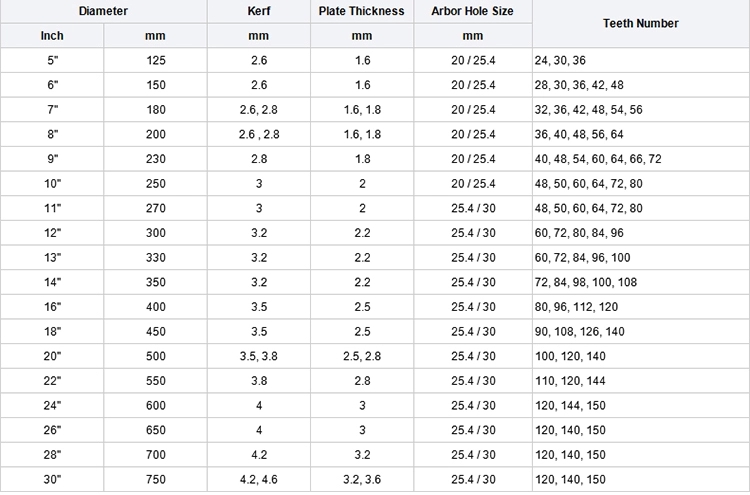
Task: Click the 125 mm diameter cell
Action: pos(155,60)
